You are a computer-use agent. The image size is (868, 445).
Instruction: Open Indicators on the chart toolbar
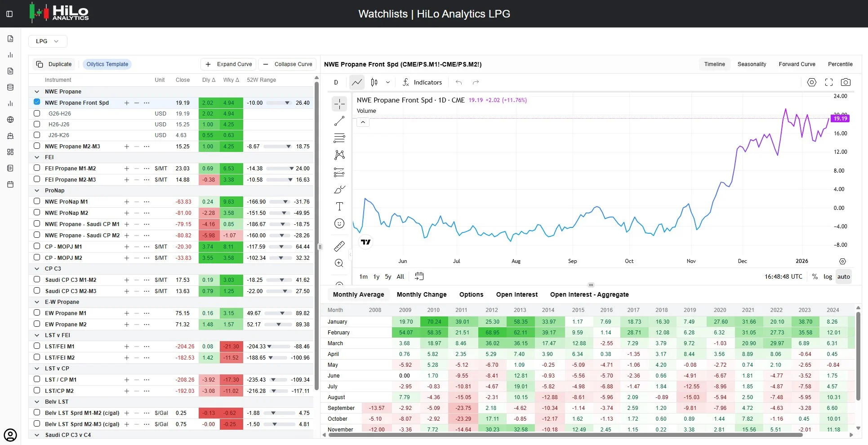(x=422, y=82)
